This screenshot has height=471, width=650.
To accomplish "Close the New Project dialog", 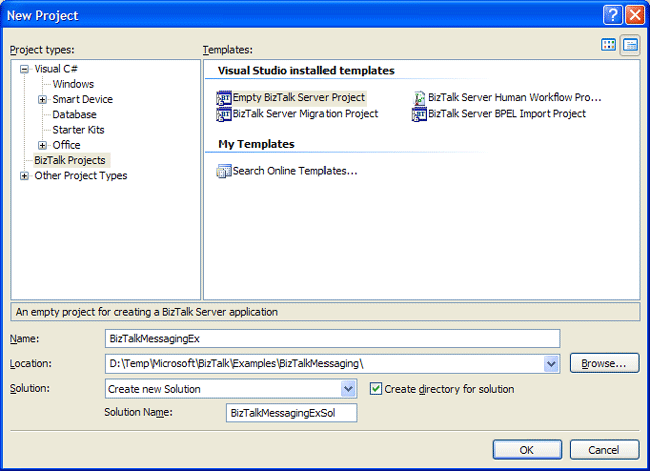I will pos(635,15).
